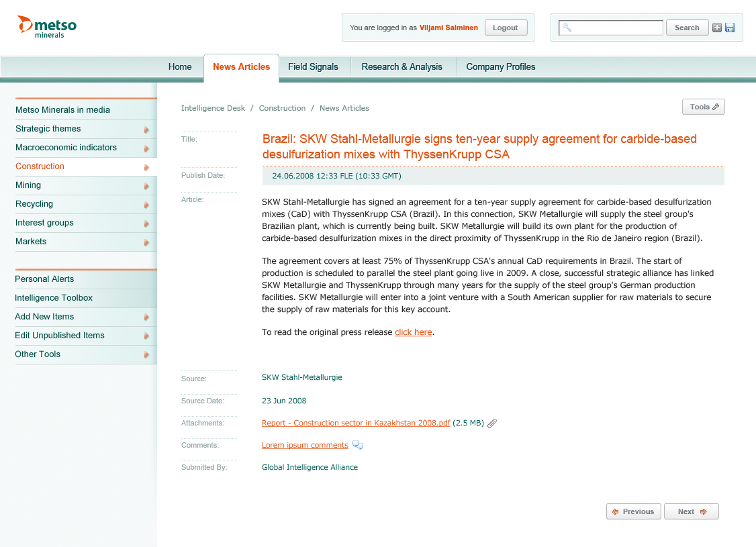Expand the Recycling arrow
The width and height of the screenshot is (756, 547).
pyautogui.click(x=146, y=205)
